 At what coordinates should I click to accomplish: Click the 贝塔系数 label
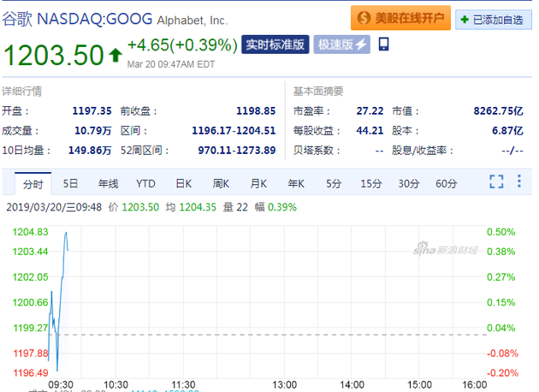click(317, 151)
